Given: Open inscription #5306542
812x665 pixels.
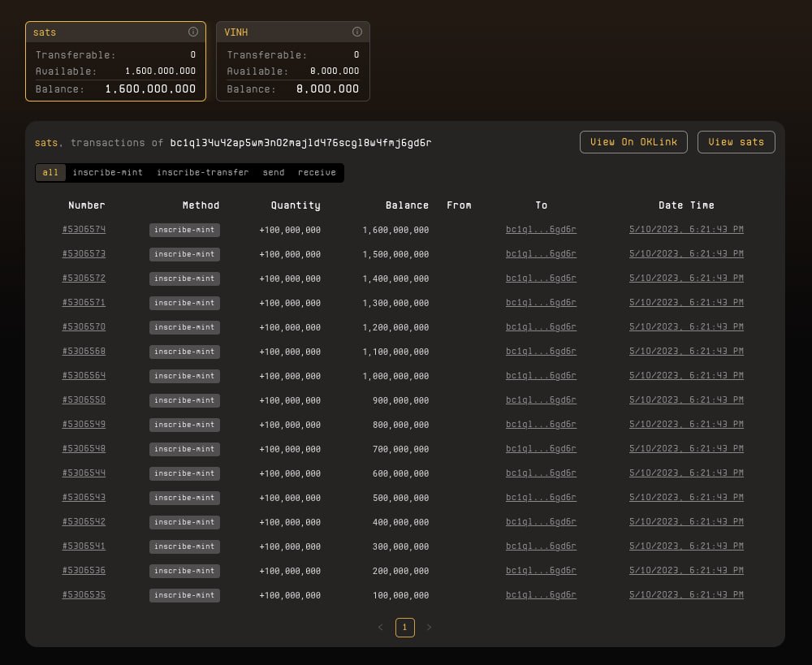Looking at the screenshot, I should pos(84,521).
